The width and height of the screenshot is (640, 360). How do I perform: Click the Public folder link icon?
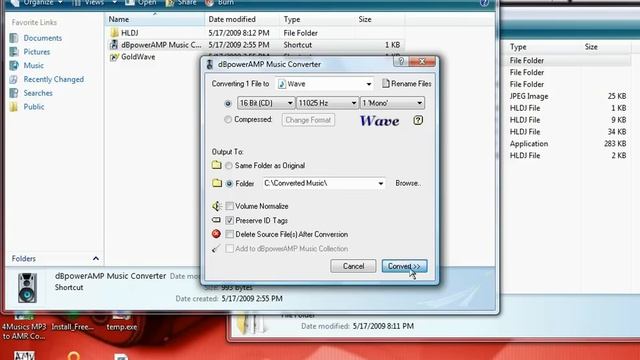pyautogui.click(x=14, y=107)
